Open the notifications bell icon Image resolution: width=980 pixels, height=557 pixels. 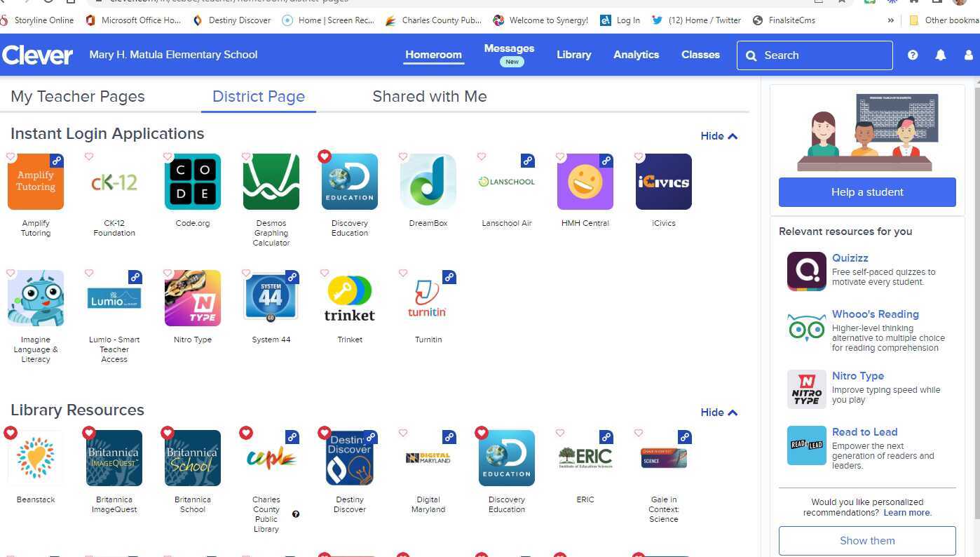click(x=941, y=55)
